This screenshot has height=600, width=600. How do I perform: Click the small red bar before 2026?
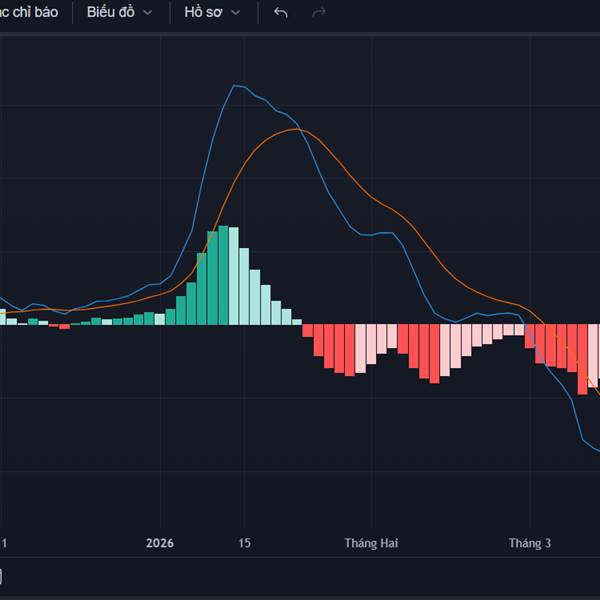(65, 326)
